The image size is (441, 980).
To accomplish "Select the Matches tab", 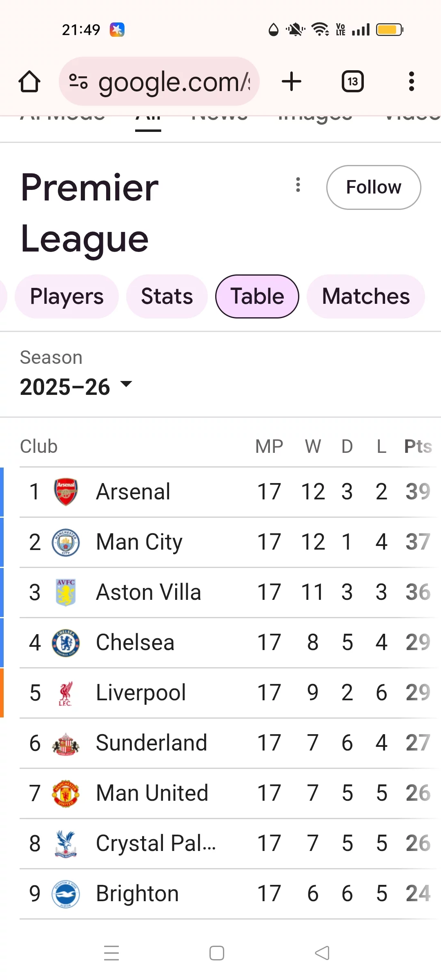I will point(365,296).
